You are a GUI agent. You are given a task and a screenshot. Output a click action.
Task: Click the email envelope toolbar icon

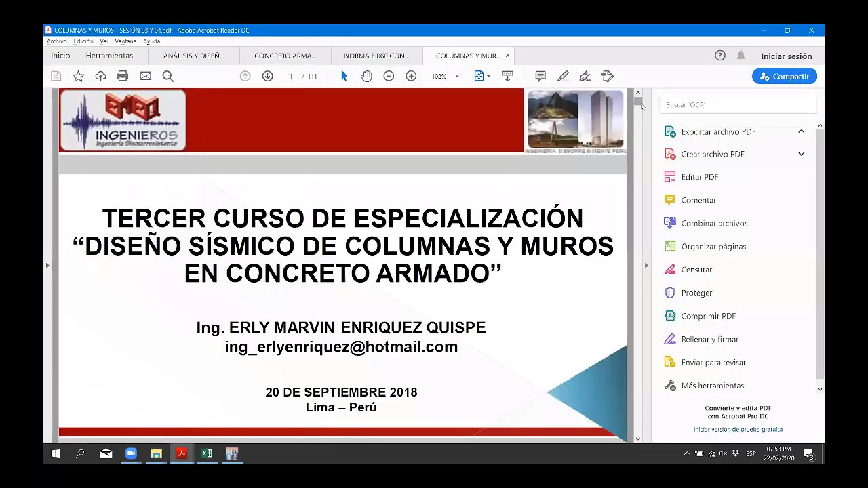pos(145,77)
